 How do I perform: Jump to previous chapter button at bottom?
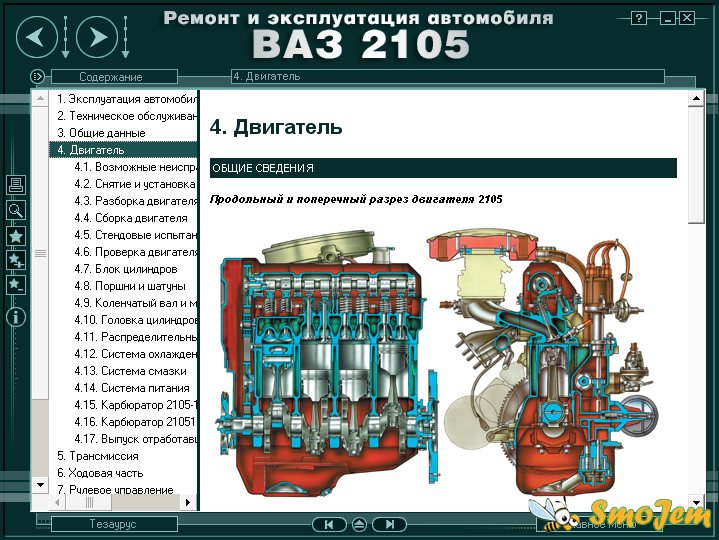(329, 524)
